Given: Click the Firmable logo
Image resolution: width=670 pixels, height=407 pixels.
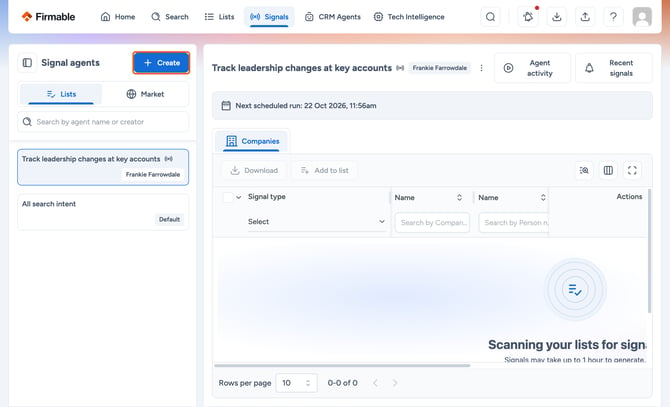Looking at the screenshot, I should (48, 17).
